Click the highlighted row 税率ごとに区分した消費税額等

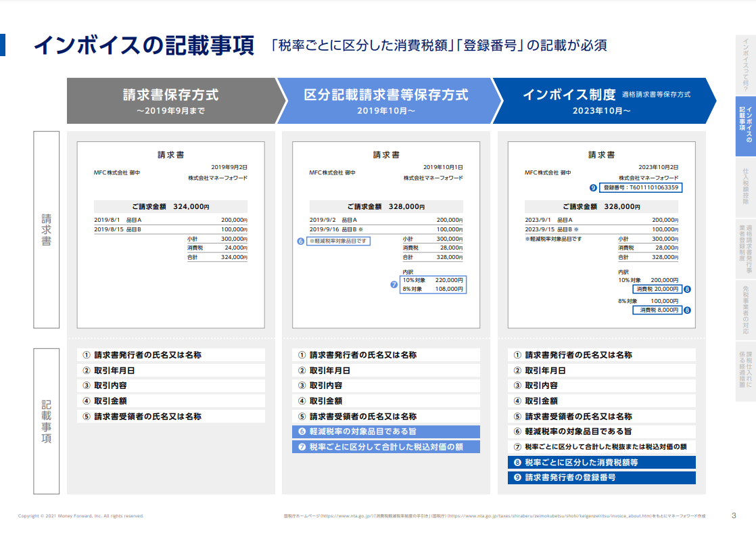click(602, 462)
